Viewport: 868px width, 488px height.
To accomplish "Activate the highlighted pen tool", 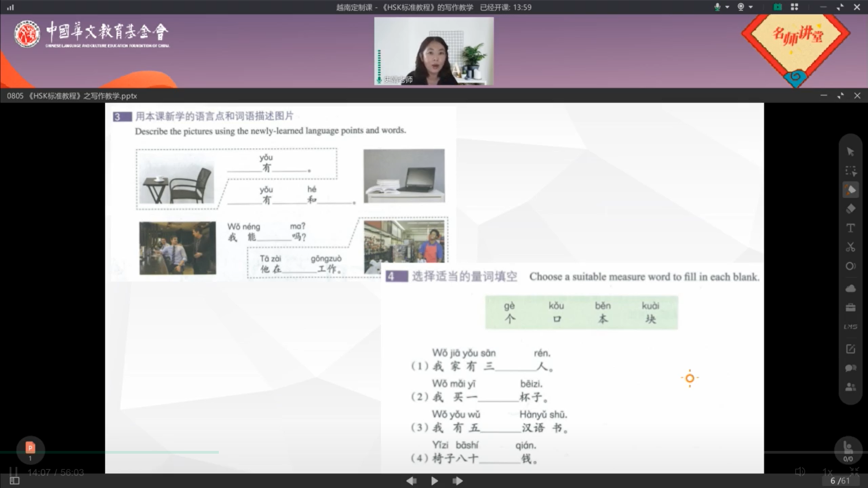I will tap(850, 190).
